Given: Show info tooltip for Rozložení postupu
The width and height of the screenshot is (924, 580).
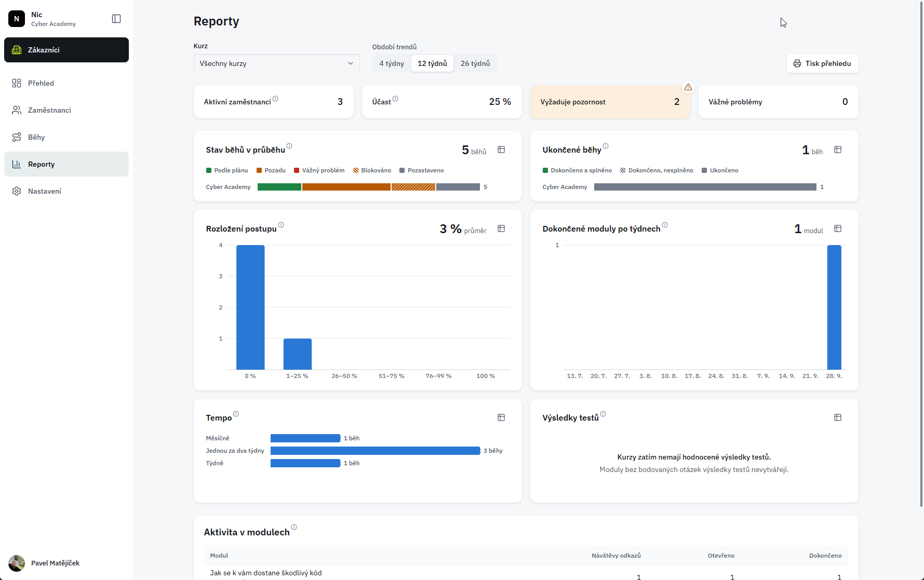Looking at the screenshot, I should tap(281, 225).
